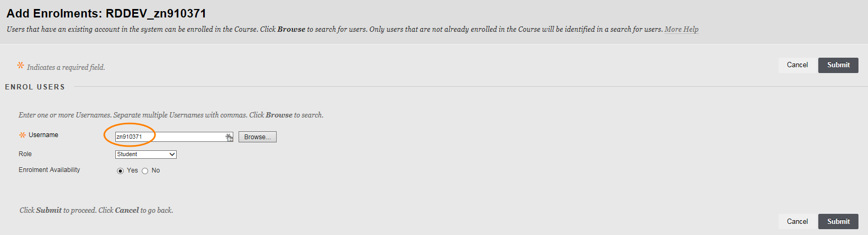Click the top Cancel button
The height and width of the screenshot is (235, 868).
tap(797, 65)
